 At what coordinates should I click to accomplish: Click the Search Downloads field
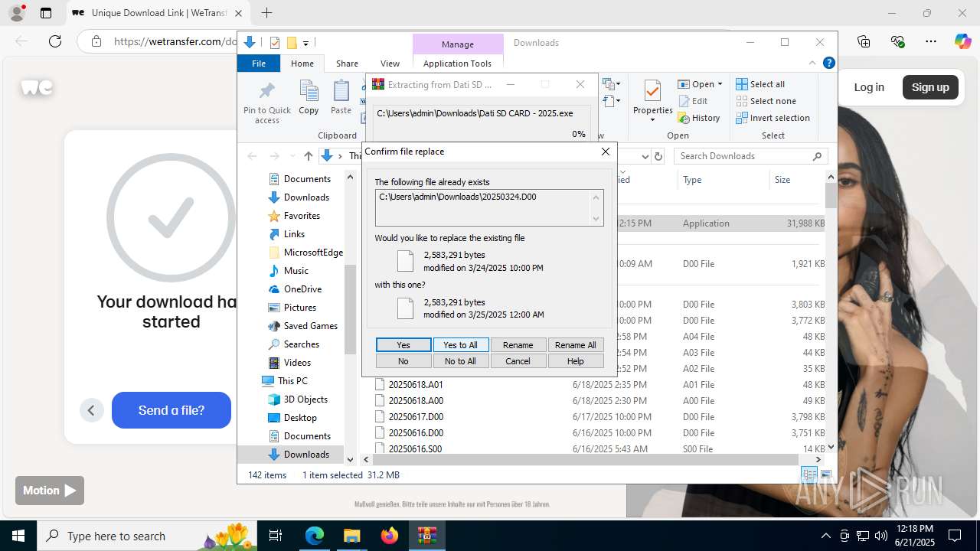coord(750,156)
